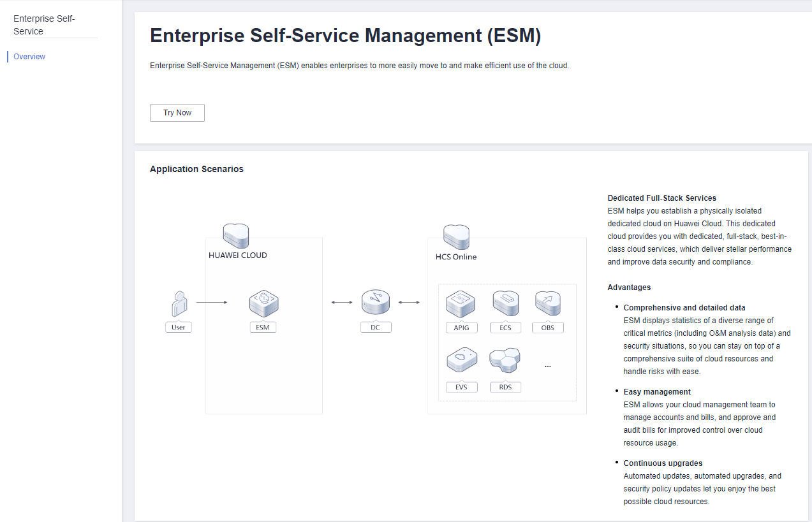Click the HCS Online cloud icon

point(456,237)
